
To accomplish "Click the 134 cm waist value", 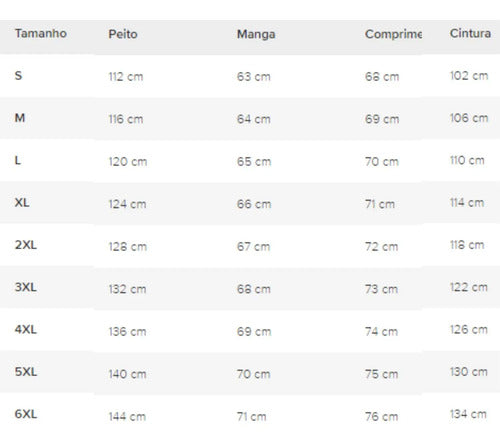I will click(468, 414).
